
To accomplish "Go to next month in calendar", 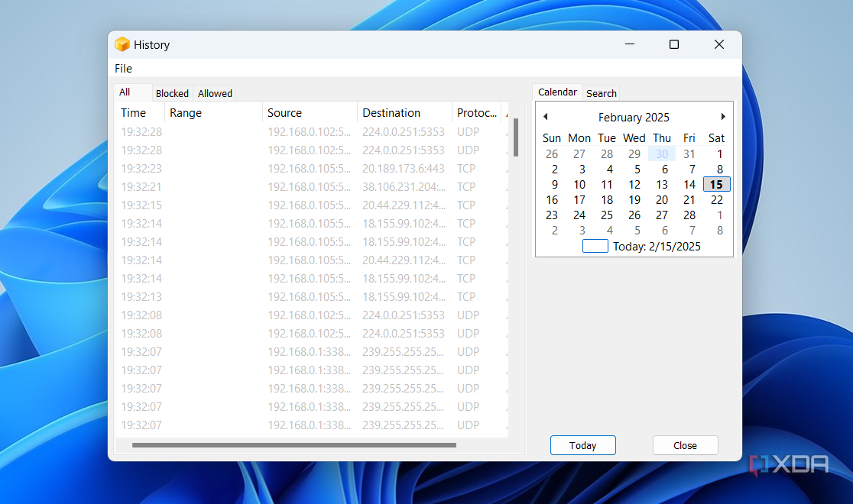I will tap(723, 117).
